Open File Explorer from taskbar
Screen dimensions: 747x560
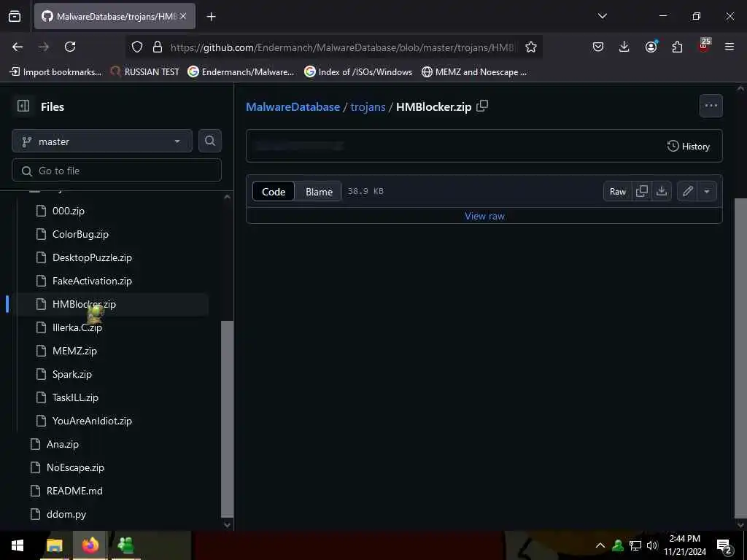pyautogui.click(x=54, y=545)
